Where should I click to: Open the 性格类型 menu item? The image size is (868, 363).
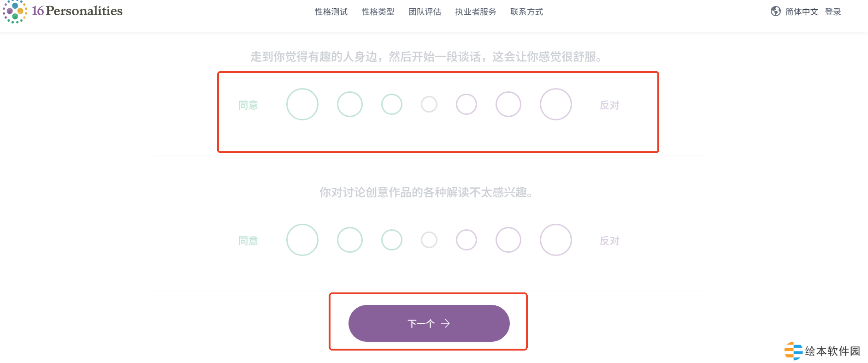tap(378, 12)
